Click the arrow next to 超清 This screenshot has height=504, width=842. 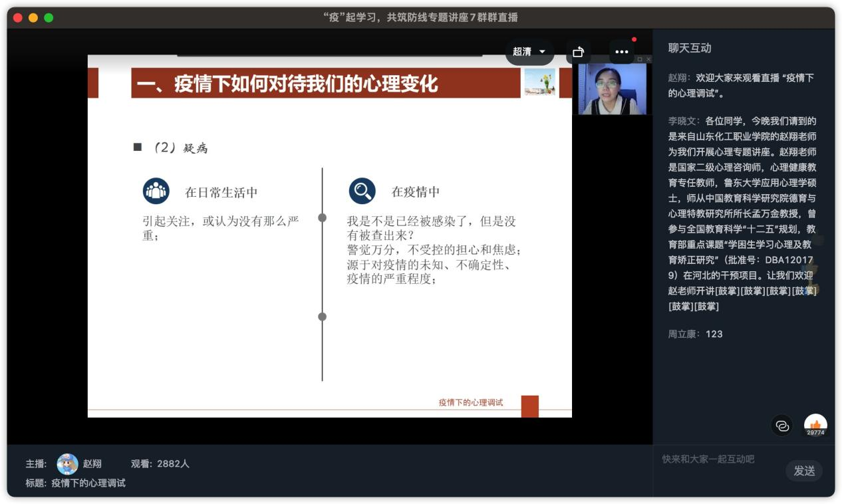(542, 52)
